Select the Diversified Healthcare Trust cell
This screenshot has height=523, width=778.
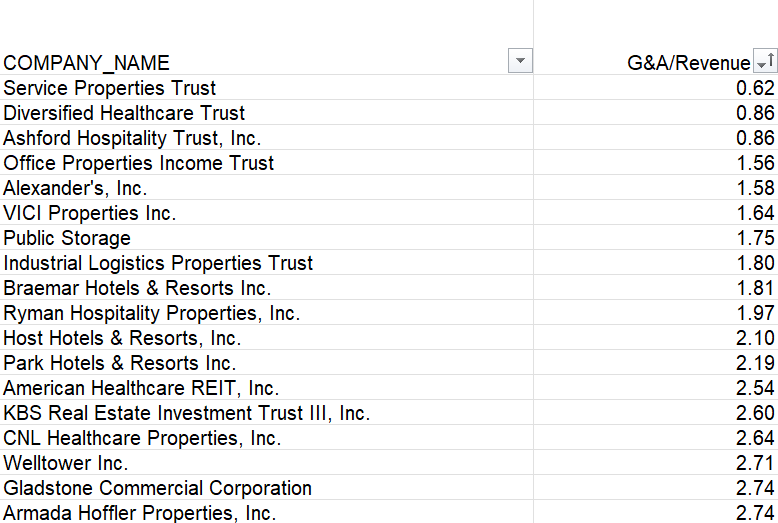tap(124, 113)
